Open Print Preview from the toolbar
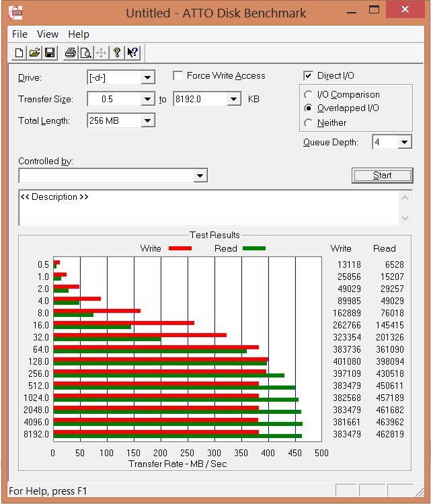This screenshot has height=504, width=431. [85, 53]
